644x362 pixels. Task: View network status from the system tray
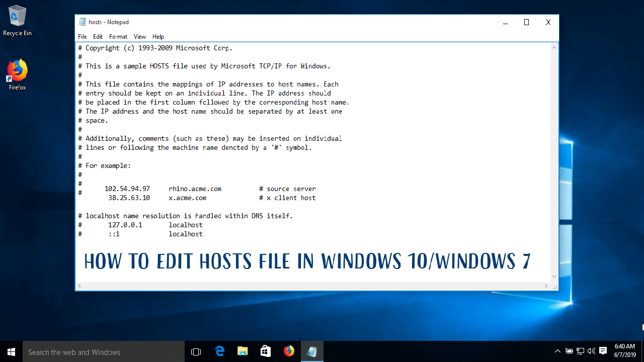(x=580, y=351)
